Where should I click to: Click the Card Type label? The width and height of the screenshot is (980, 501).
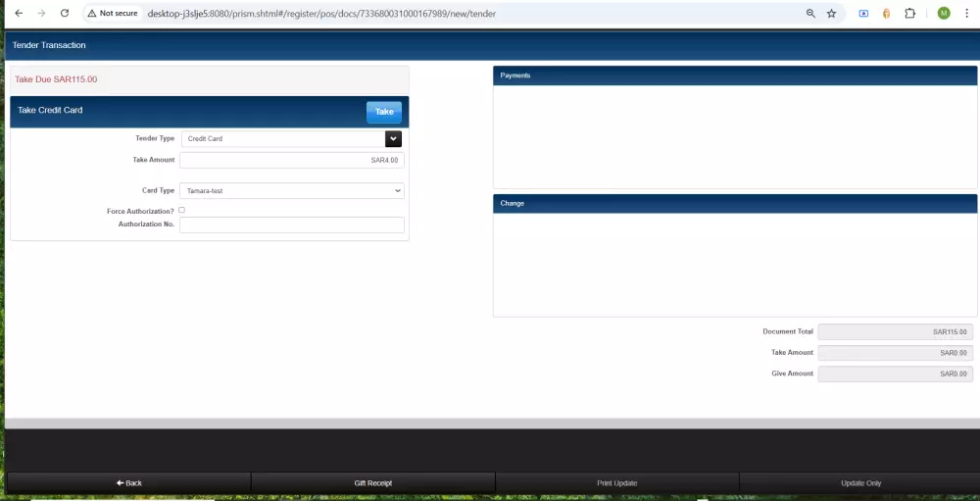158,190
